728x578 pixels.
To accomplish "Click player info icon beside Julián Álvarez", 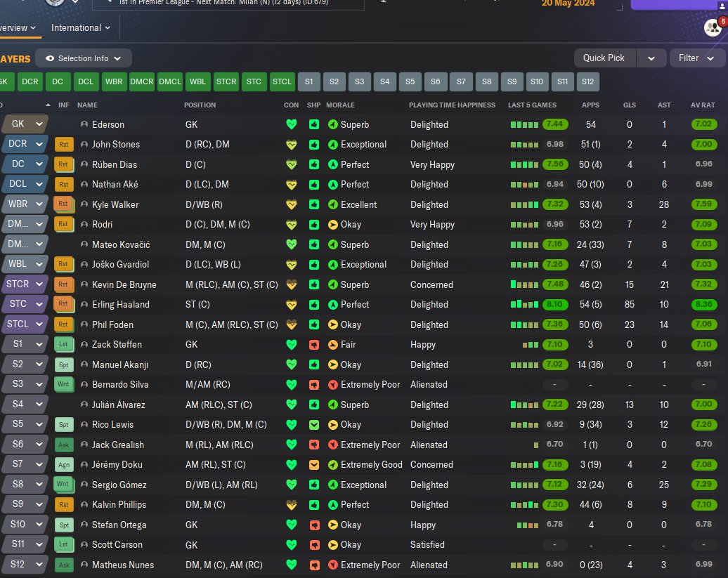I will point(84,405).
